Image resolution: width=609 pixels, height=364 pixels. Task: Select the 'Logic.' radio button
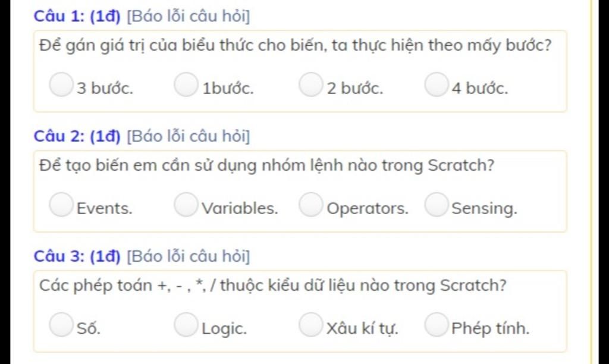[186, 324]
